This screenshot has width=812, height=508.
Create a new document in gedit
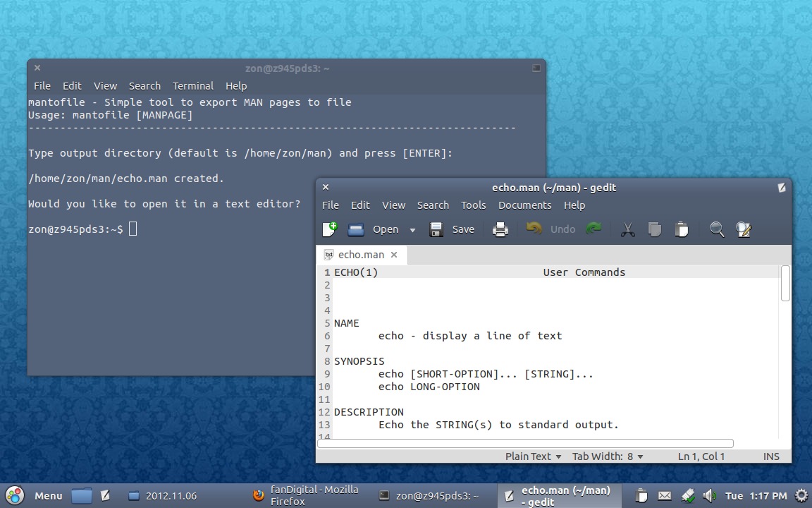(x=329, y=229)
